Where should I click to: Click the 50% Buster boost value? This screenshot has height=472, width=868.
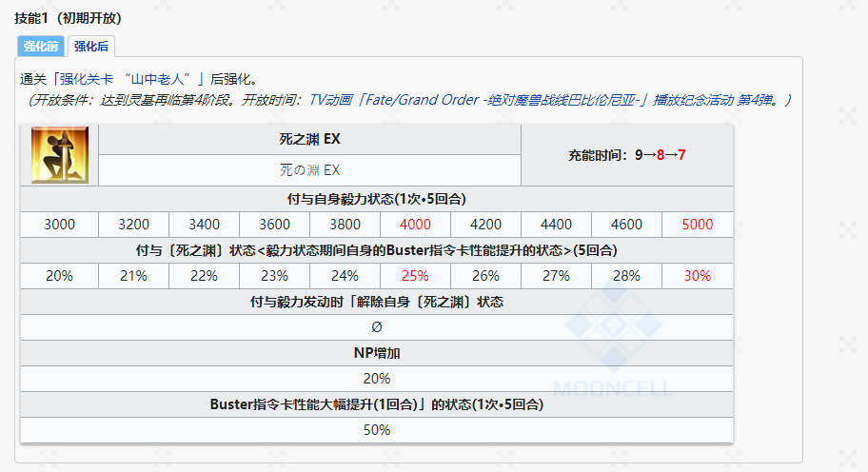[x=376, y=429]
